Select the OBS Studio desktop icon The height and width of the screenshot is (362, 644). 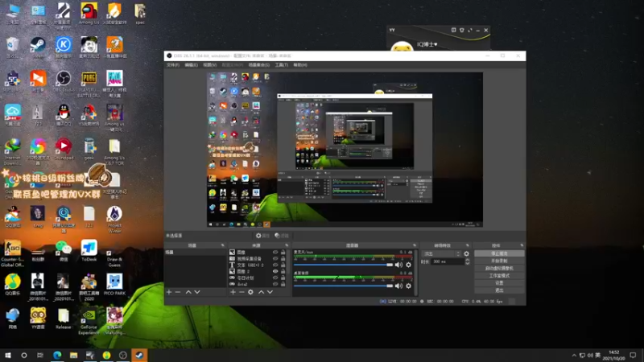pyautogui.click(x=64, y=81)
